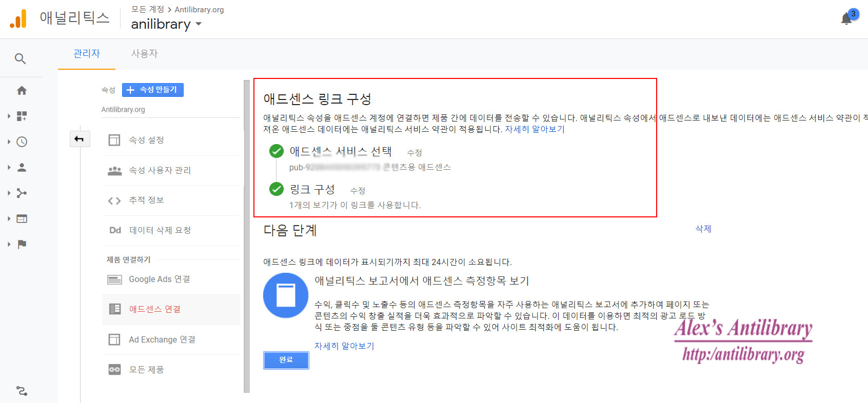The height and width of the screenshot is (403, 868).
Task: Click 자세히 알아보기 link above 완료 button
Action: (x=344, y=346)
